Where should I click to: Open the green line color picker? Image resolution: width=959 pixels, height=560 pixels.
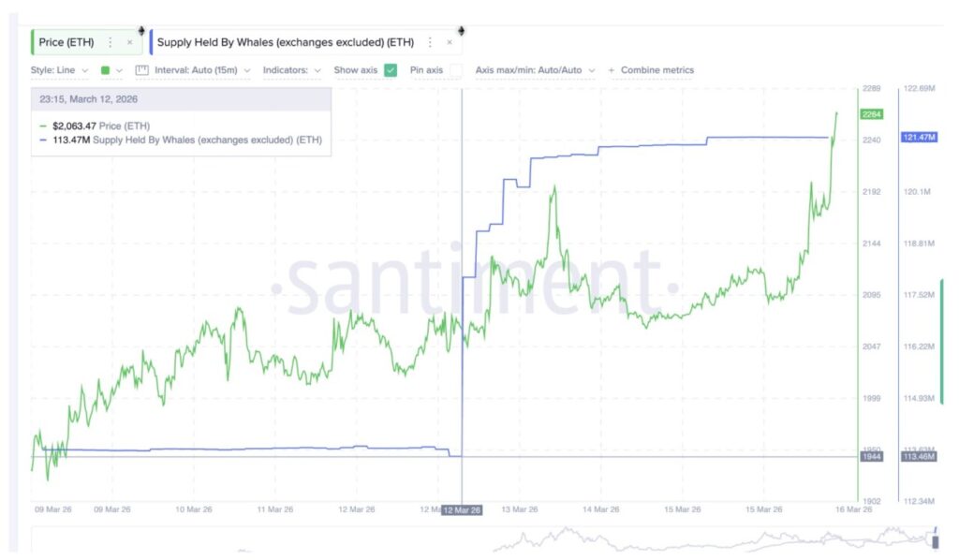(111, 70)
